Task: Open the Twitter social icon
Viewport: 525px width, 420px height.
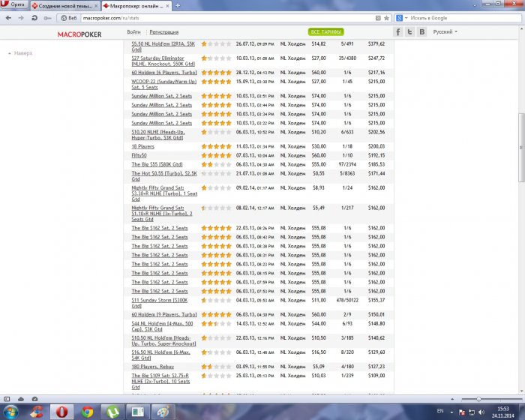Action: tap(409, 31)
